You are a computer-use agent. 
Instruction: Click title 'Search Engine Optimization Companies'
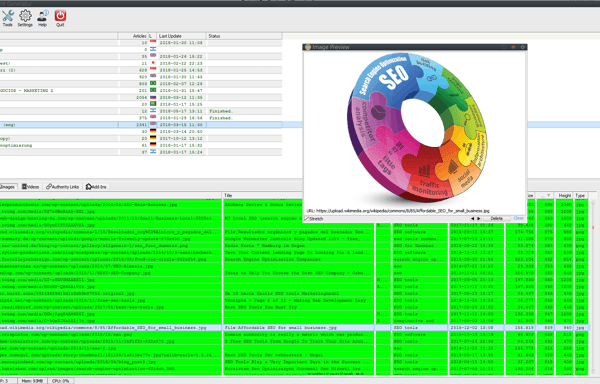point(272,259)
